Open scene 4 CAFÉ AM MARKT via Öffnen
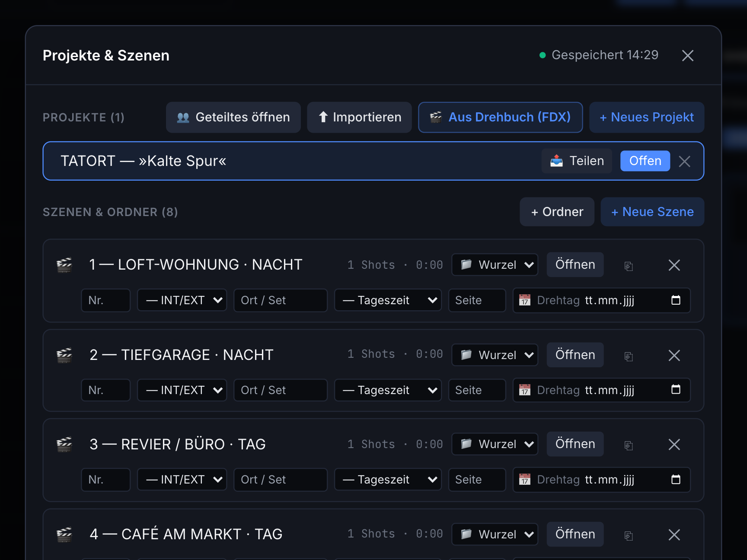Viewport: 747px width, 560px height. pos(575,534)
